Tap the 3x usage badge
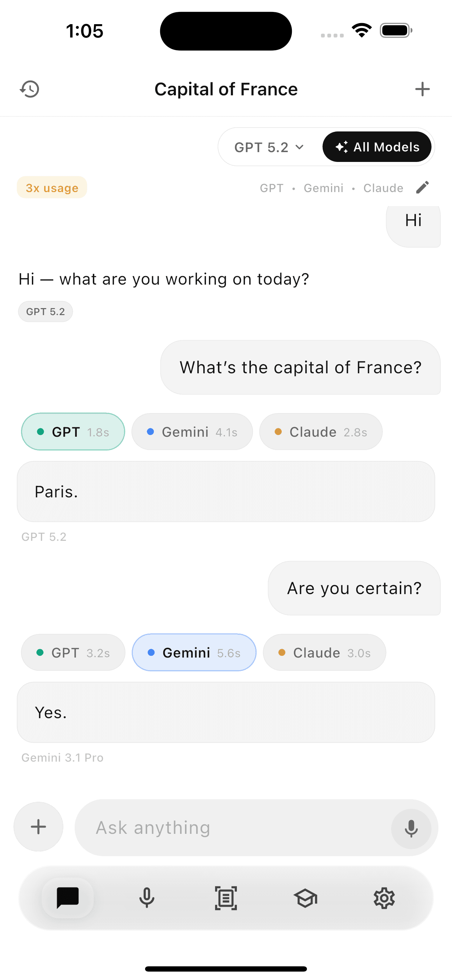Image resolution: width=452 pixels, height=980 pixels. coord(52,188)
